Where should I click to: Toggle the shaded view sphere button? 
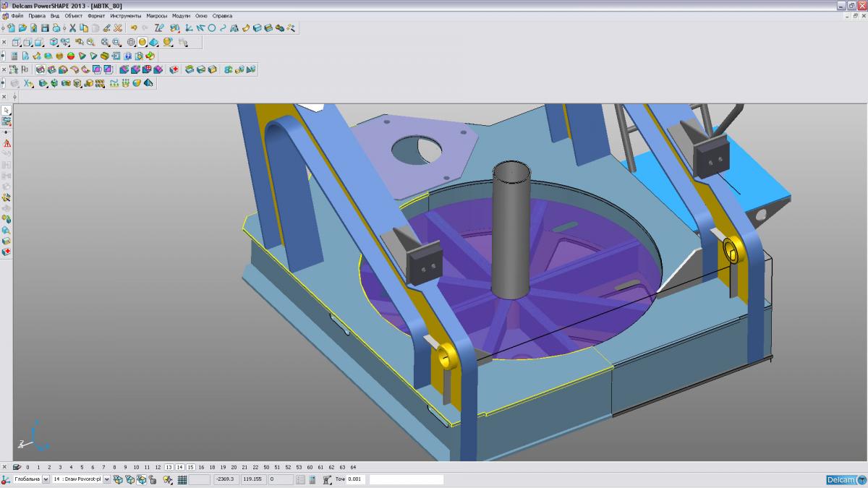point(142,42)
